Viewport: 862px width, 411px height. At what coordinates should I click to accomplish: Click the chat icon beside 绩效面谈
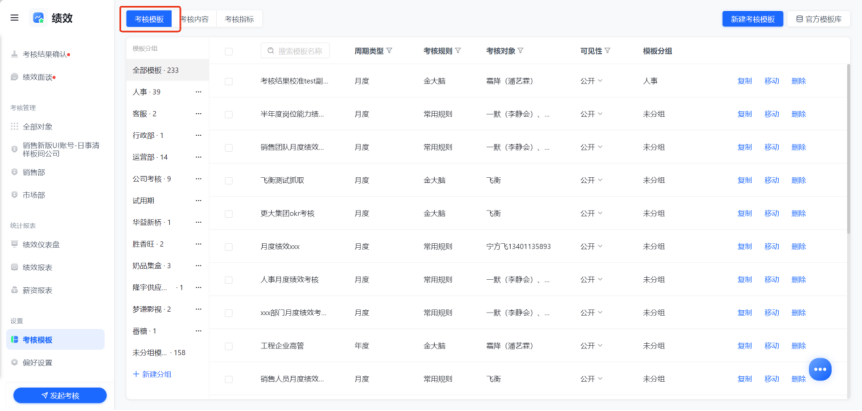(x=15, y=77)
